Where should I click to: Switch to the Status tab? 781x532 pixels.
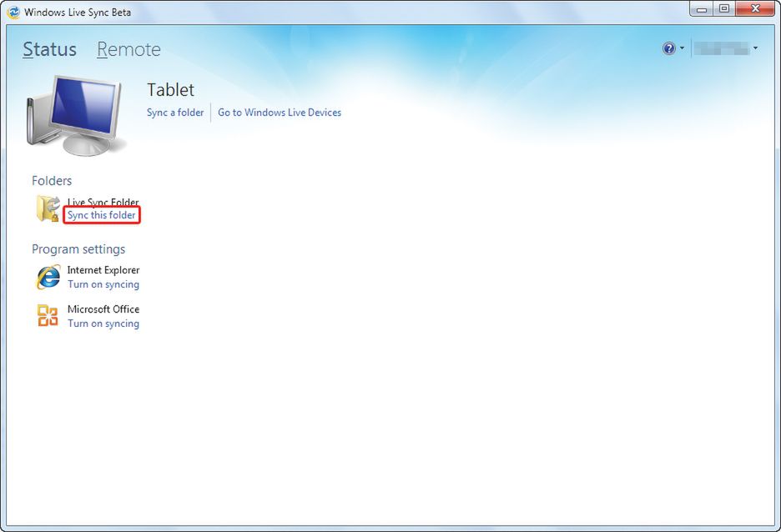click(x=50, y=49)
